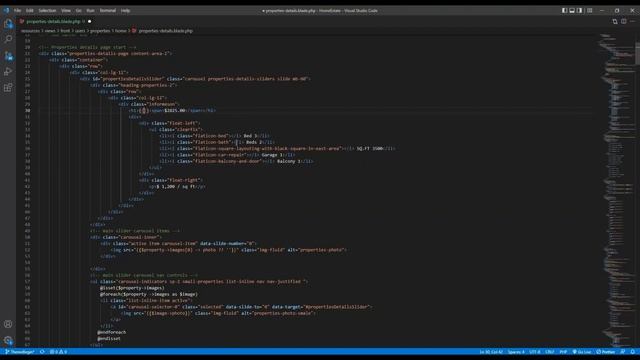Open notifications bell in status bar
Image resolution: width=640 pixels, height=360 pixels.
(632, 352)
